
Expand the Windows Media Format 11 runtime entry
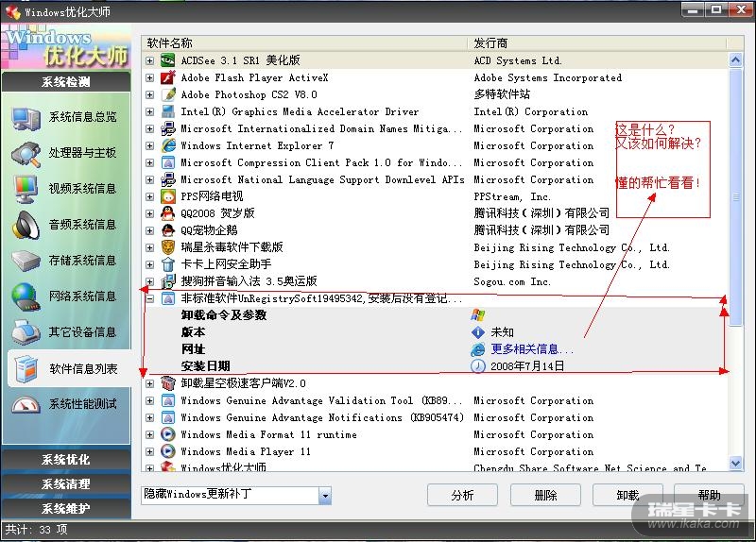(x=150, y=434)
